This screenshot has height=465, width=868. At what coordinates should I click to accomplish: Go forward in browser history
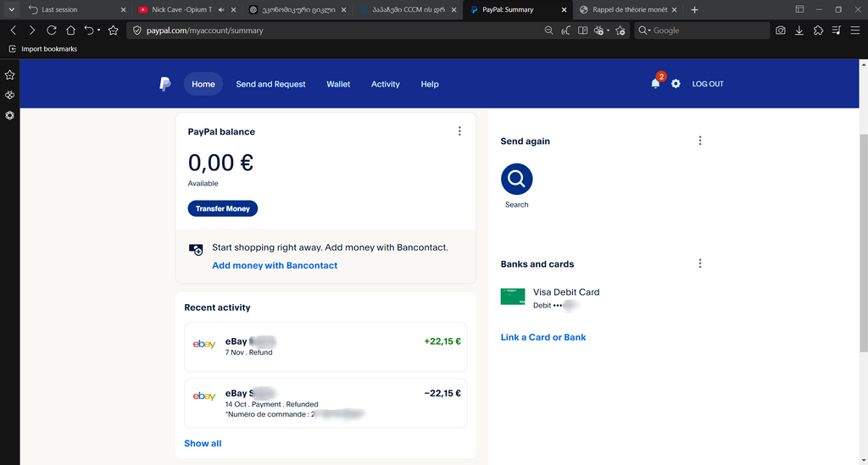coord(32,30)
